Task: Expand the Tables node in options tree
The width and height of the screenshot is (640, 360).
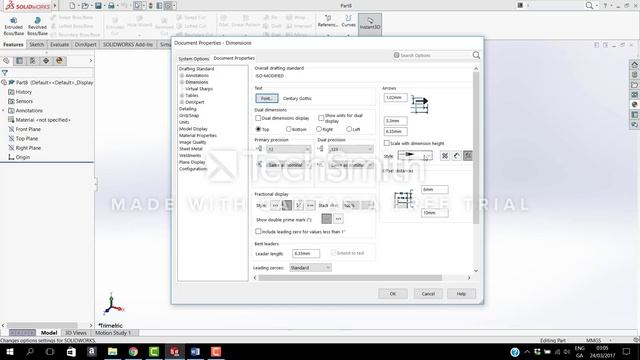Action: (x=182, y=96)
